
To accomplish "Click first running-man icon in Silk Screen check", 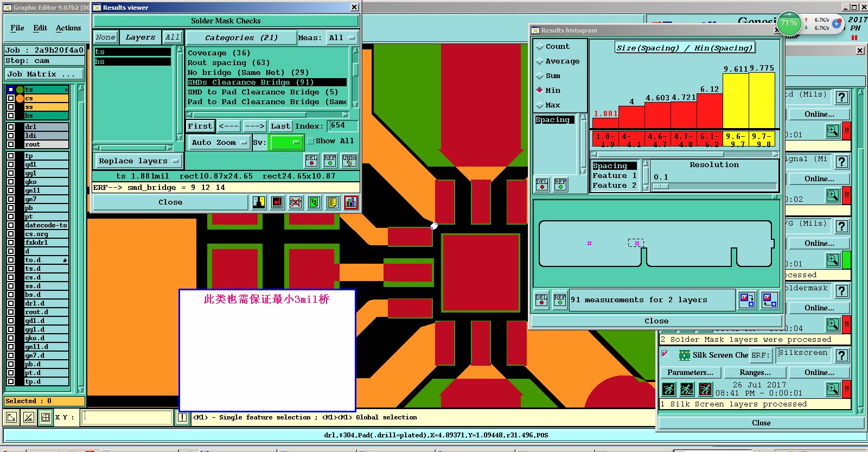I will [x=669, y=389].
